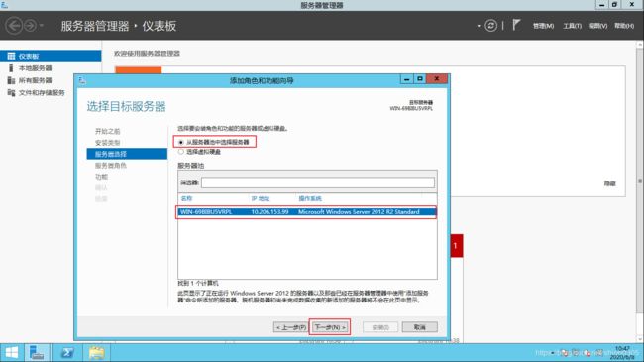644x362 pixels.
Task: Open the 视图(V) menu
Action: 597,26
